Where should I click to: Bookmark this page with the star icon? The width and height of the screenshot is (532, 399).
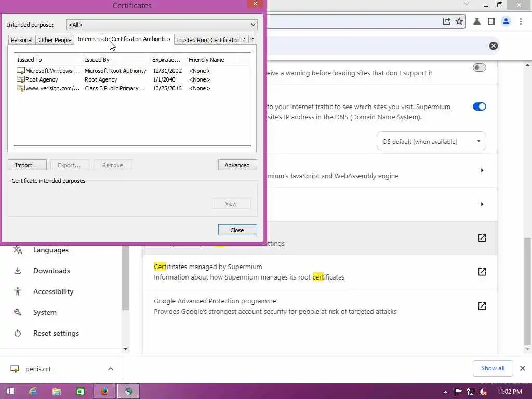pos(459,21)
